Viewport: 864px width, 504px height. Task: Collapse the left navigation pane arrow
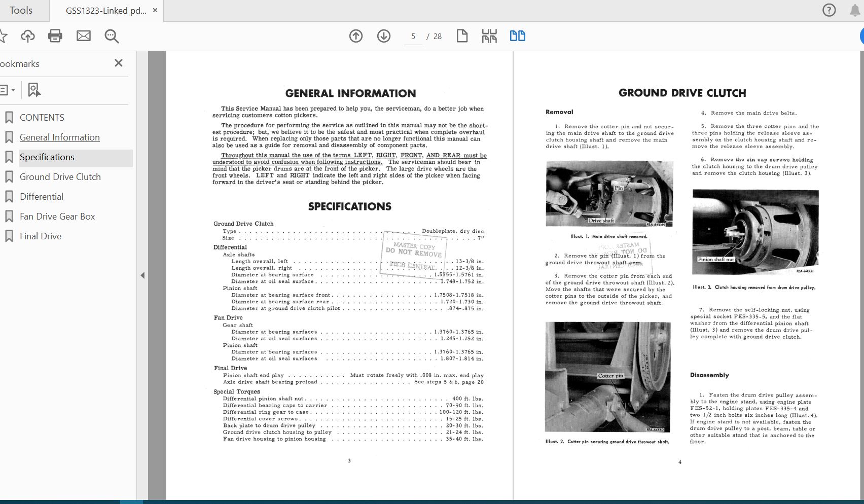click(x=142, y=275)
